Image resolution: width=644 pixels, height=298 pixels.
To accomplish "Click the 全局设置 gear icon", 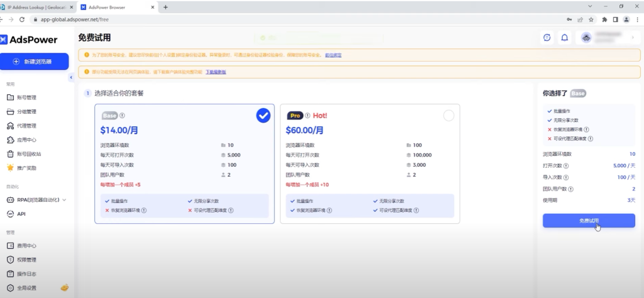I will pyautogui.click(x=10, y=288).
